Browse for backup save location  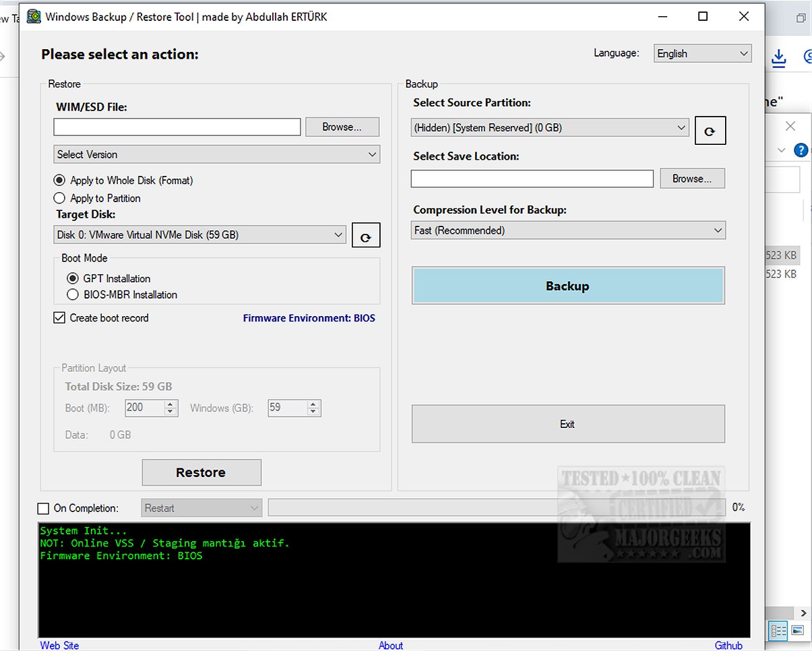(692, 179)
